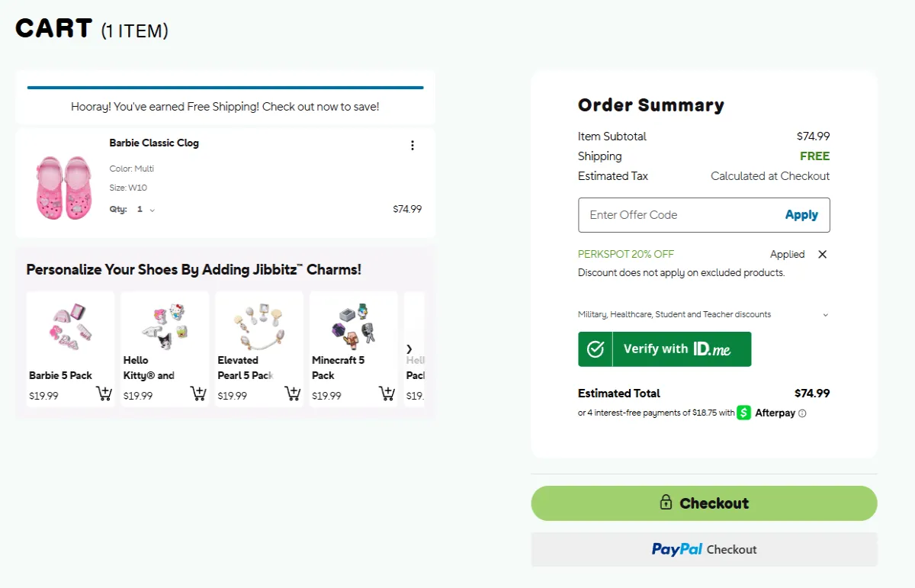Select the Barbie Classic Clog product name
The image size is (915, 588).
coord(154,143)
